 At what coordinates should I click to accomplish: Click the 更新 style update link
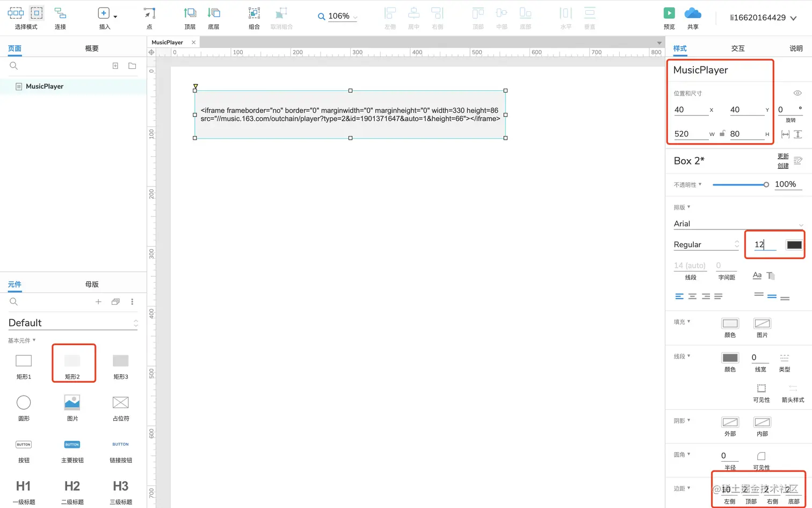783,156
